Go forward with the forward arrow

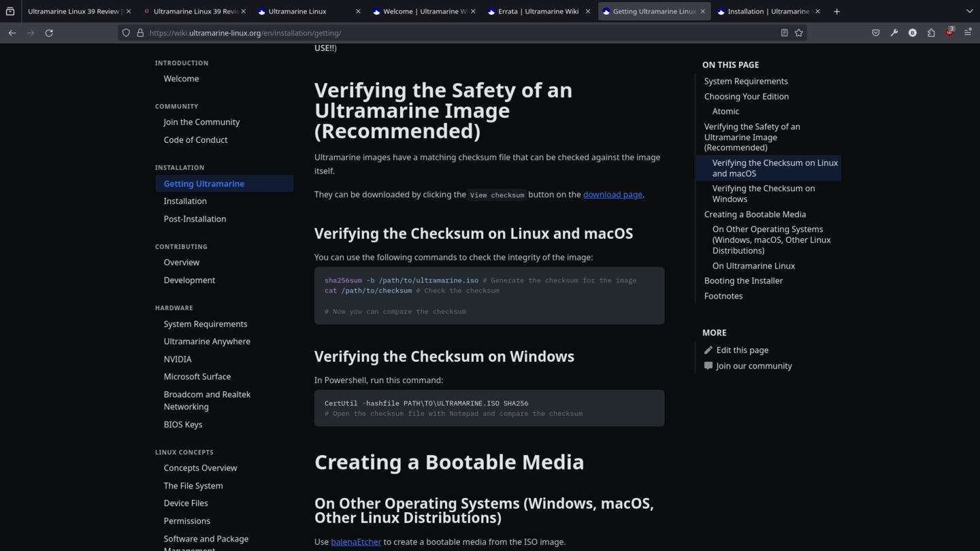(x=31, y=33)
